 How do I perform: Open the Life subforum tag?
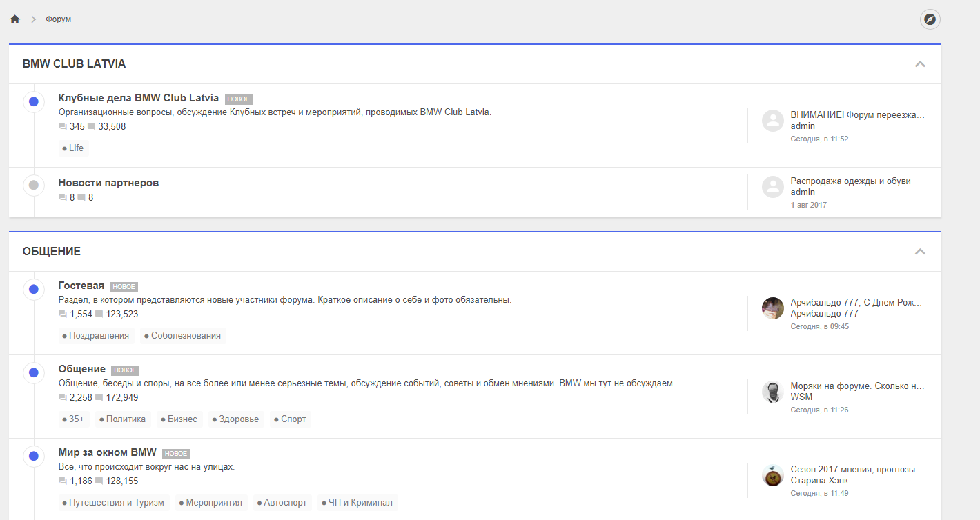(73, 148)
